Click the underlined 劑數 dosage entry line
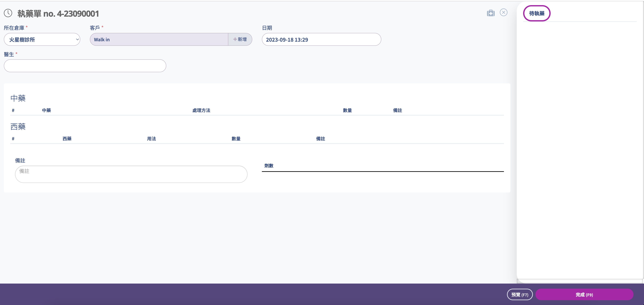Screen dimensions: 644x305 tap(382, 170)
